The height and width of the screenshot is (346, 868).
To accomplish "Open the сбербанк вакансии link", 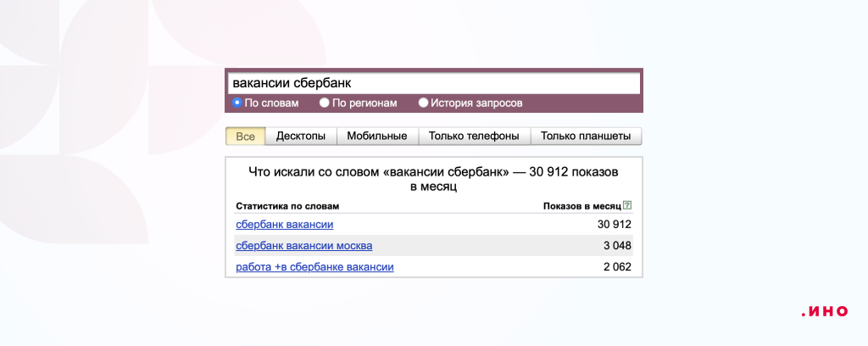I will (x=284, y=224).
